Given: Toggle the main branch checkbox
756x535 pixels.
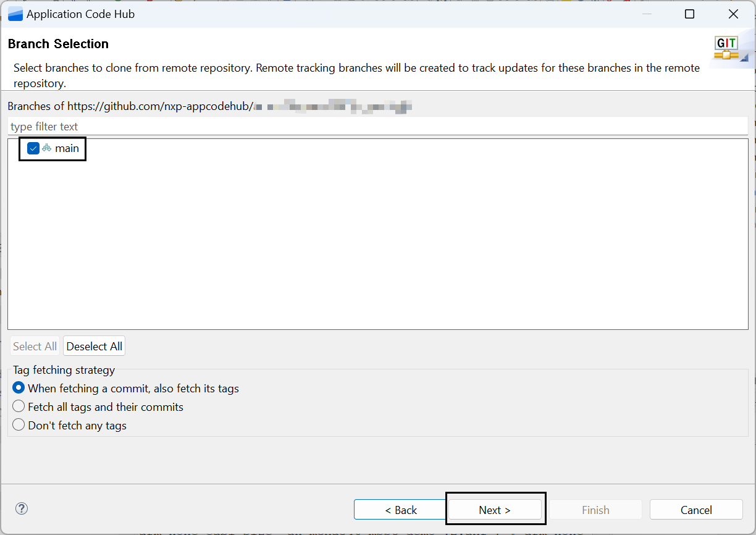Looking at the screenshot, I should [33, 148].
